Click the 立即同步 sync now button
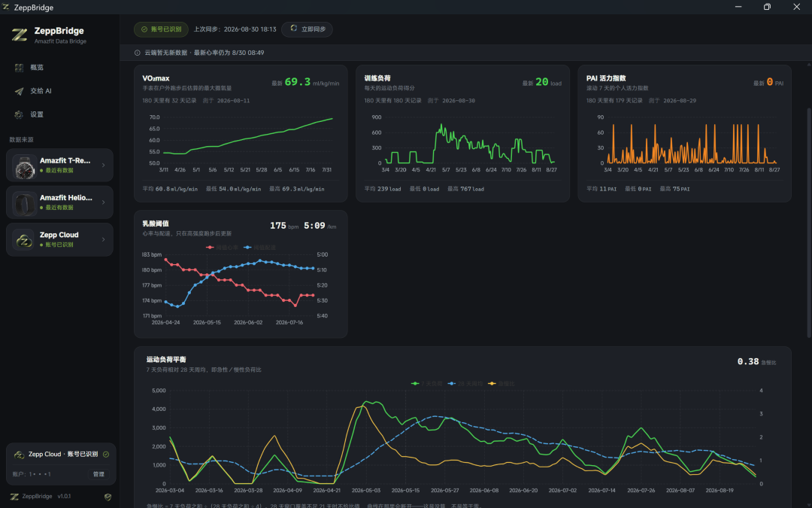Image resolution: width=812 pixels, height=508 pixels. click(x=307, y=29)
